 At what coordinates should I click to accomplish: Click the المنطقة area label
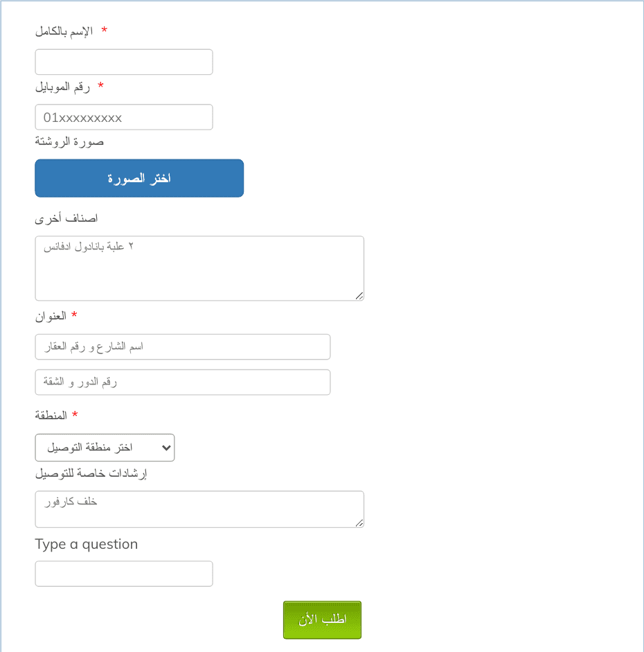(51, 415)
